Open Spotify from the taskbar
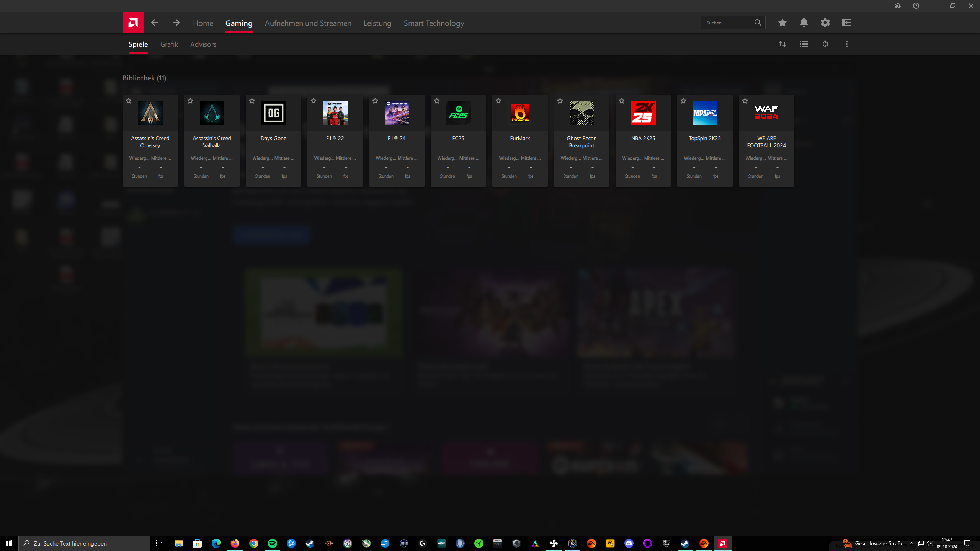 [x=272, y=543]
